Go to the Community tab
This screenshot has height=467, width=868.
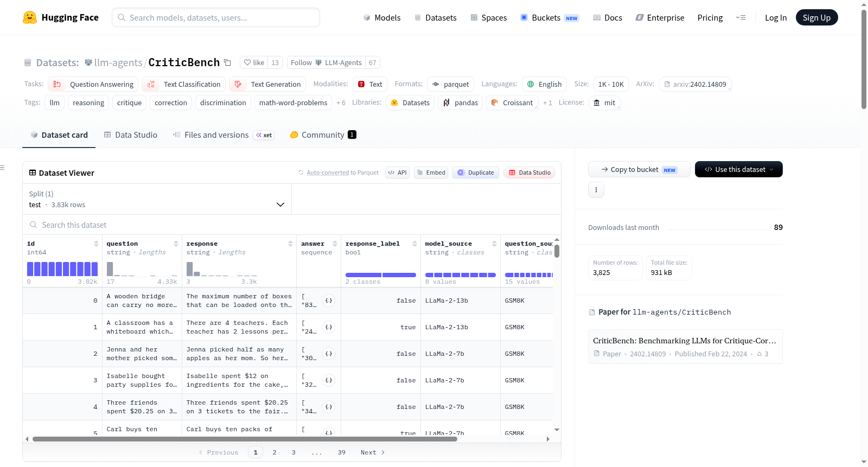(x=323, y=135)
